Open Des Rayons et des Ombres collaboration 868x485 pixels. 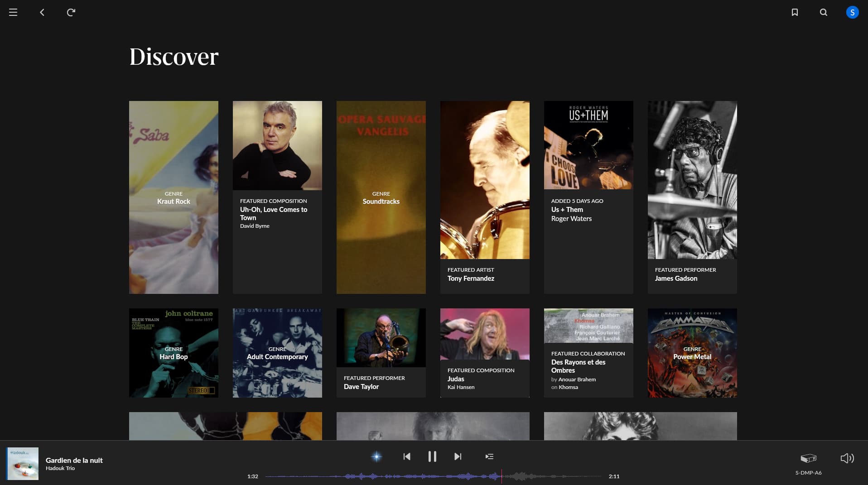pos(578,366)
